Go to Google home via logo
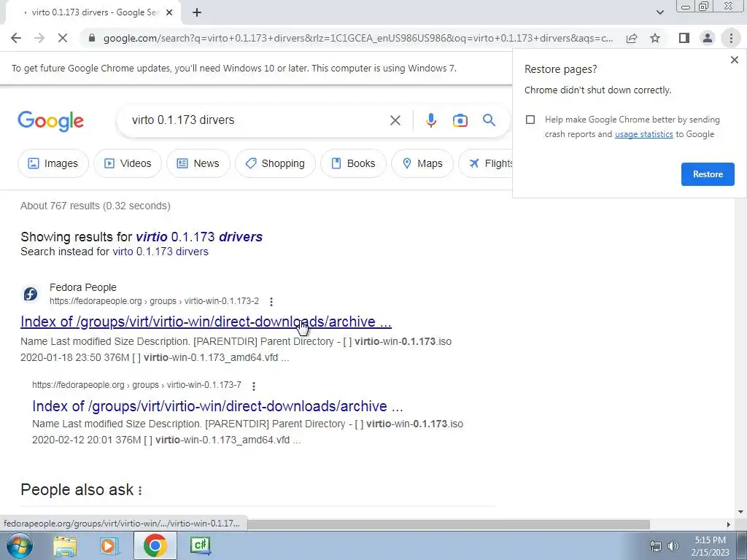Viewport: 747px width, 560px height. click(50, 121)
